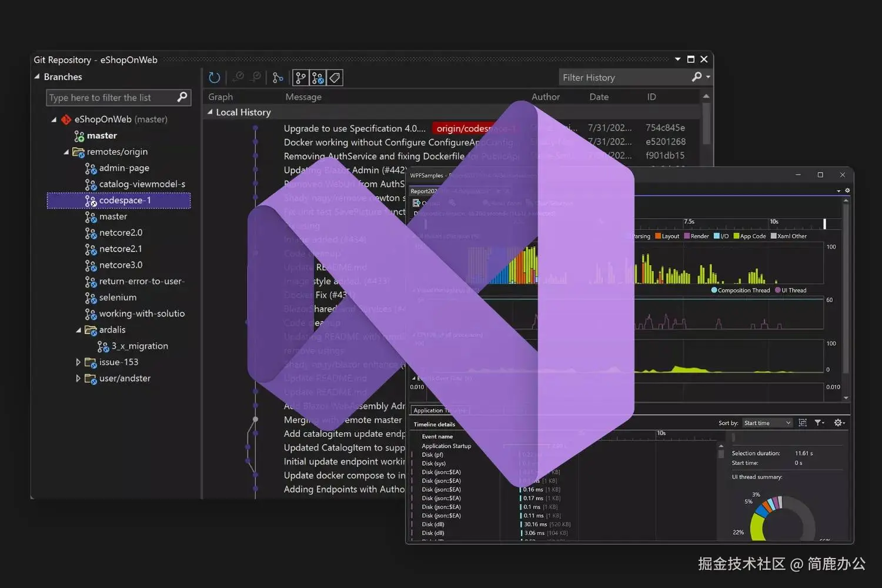Expand the issue-153 branch node

[78, 362]
